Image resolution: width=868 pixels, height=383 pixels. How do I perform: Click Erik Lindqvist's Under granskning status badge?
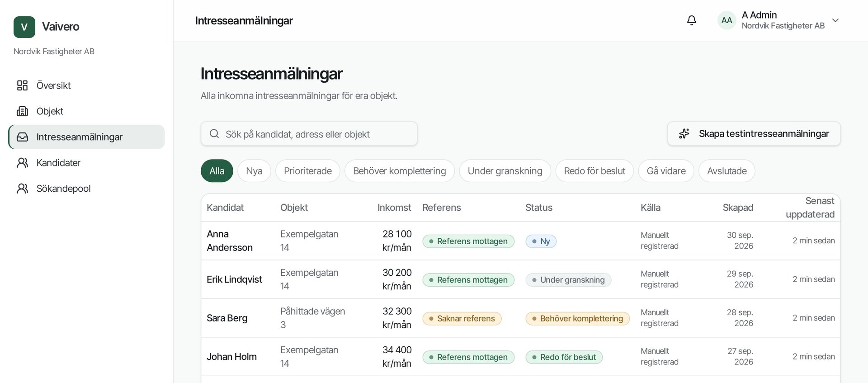point(568,280)
